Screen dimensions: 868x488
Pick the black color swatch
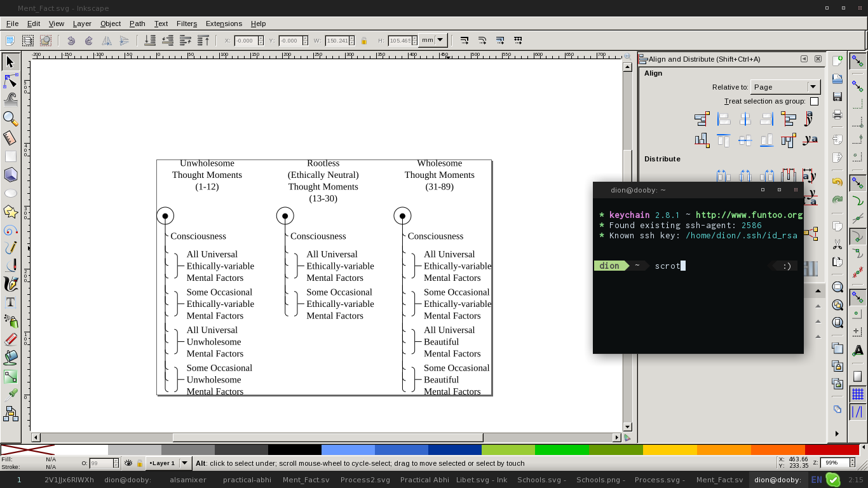[x=295, y=451]
